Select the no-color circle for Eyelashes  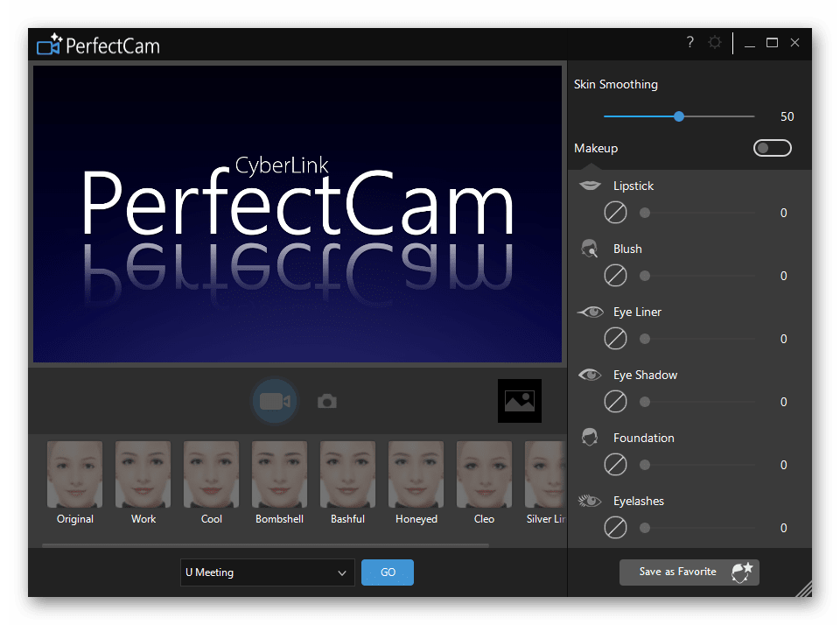coord(615,528)
